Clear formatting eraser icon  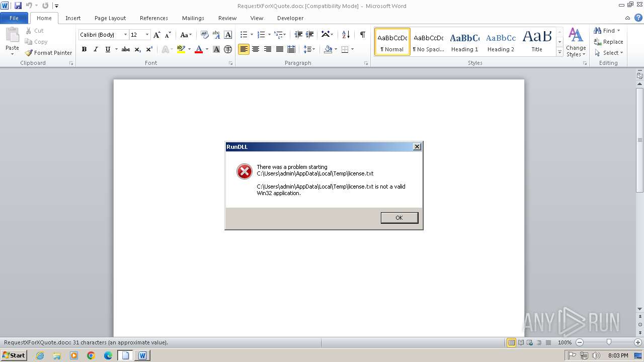pyautogui.click(x=204, y=35)
